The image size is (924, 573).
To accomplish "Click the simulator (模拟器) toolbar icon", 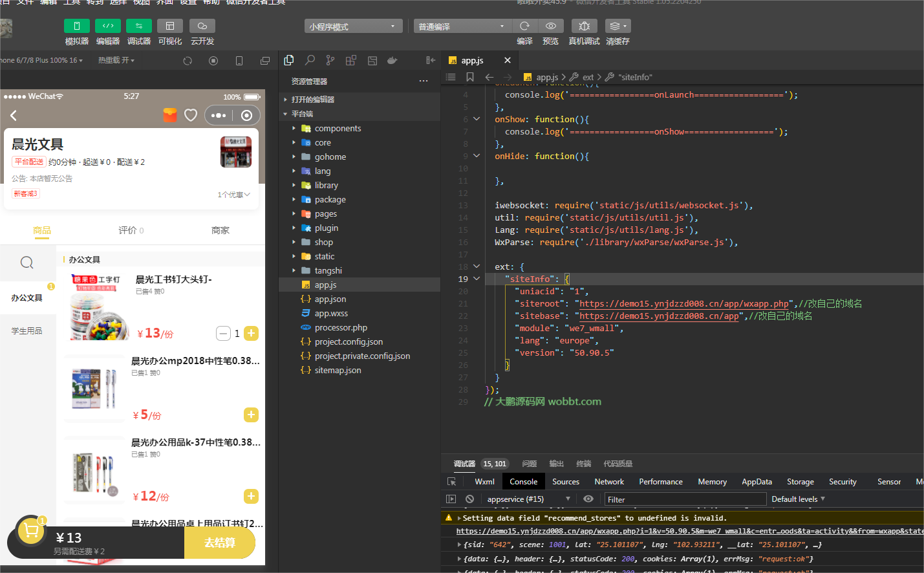I will pos(76,26).
